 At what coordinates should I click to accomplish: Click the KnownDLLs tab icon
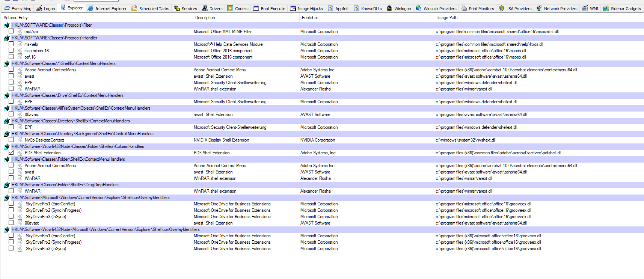(x=356, y=8)
